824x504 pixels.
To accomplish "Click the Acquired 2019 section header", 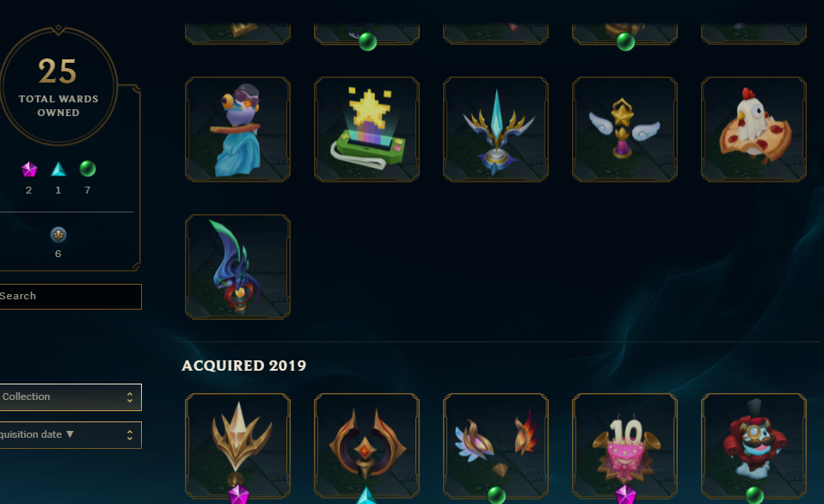I will (x=243, y=366).
